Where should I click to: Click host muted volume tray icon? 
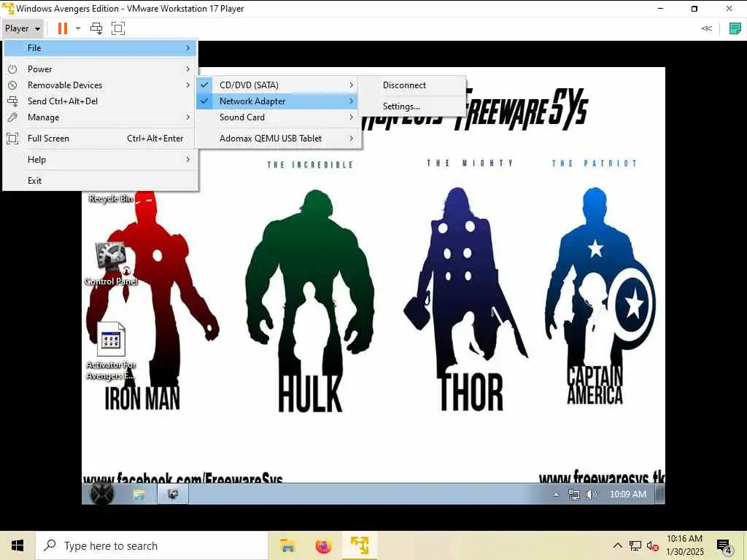653,545
